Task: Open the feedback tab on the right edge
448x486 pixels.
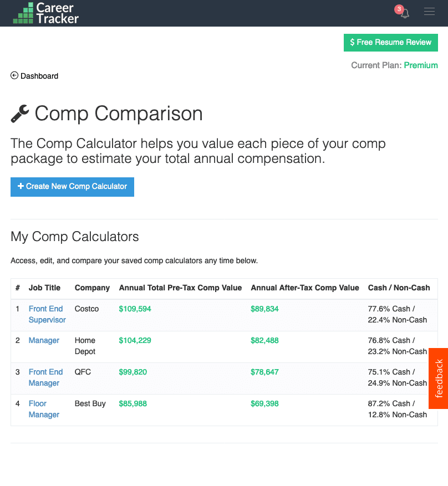Action: click(439, 378)
